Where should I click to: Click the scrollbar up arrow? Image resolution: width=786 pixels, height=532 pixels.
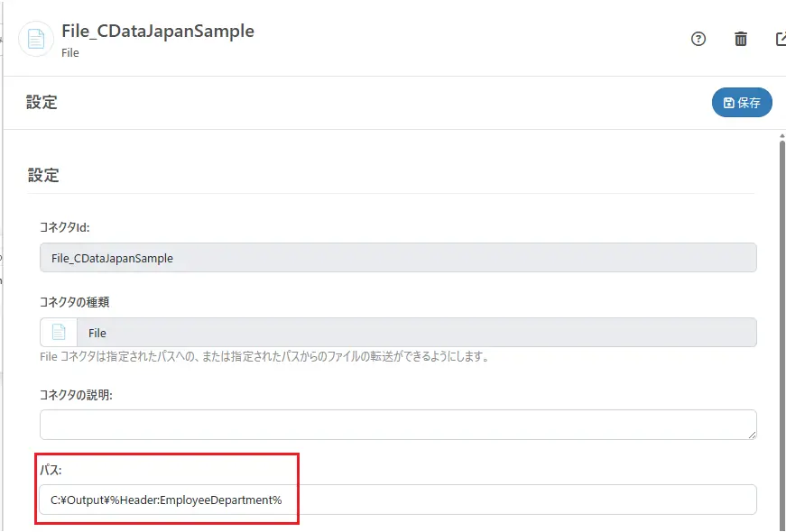(x=781, y=136)
